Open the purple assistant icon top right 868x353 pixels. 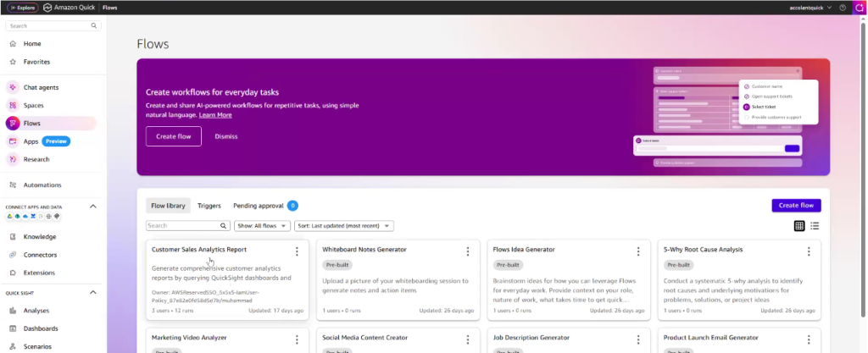861,8
